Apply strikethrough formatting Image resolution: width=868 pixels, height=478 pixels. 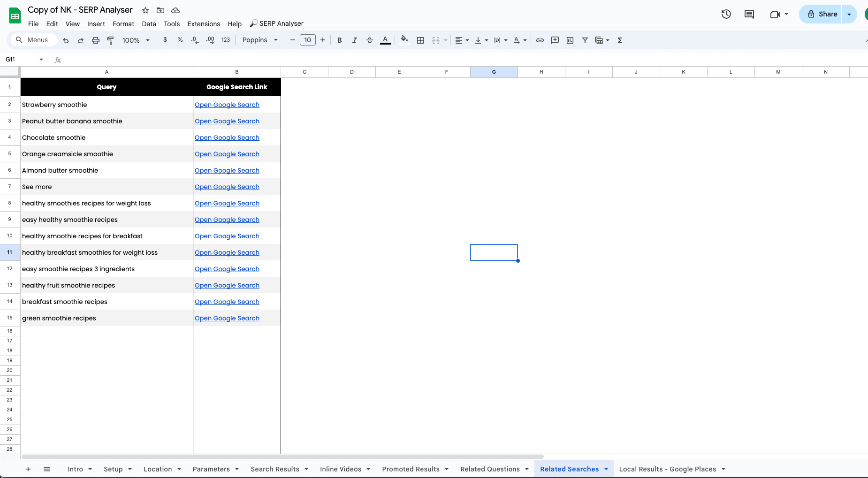370,40
